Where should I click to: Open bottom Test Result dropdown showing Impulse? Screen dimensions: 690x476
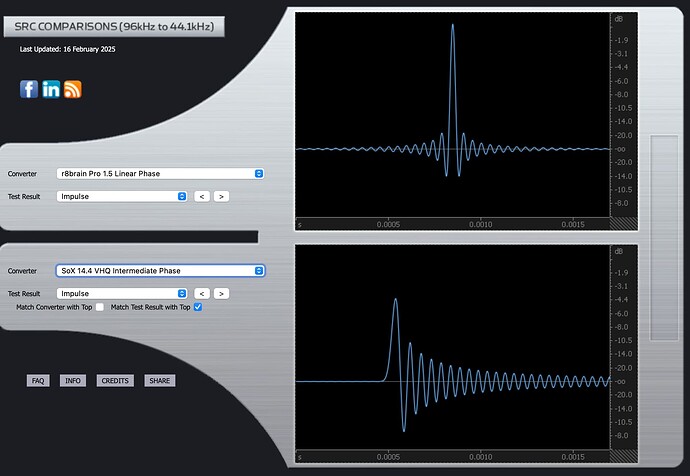point(122,293)
